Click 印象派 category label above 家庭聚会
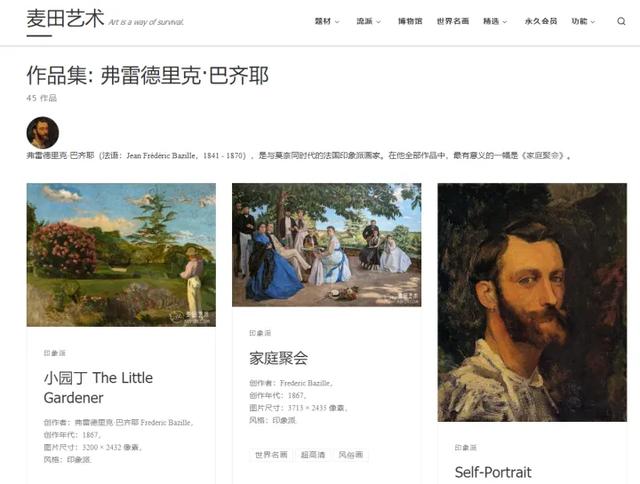 [260, 333]
